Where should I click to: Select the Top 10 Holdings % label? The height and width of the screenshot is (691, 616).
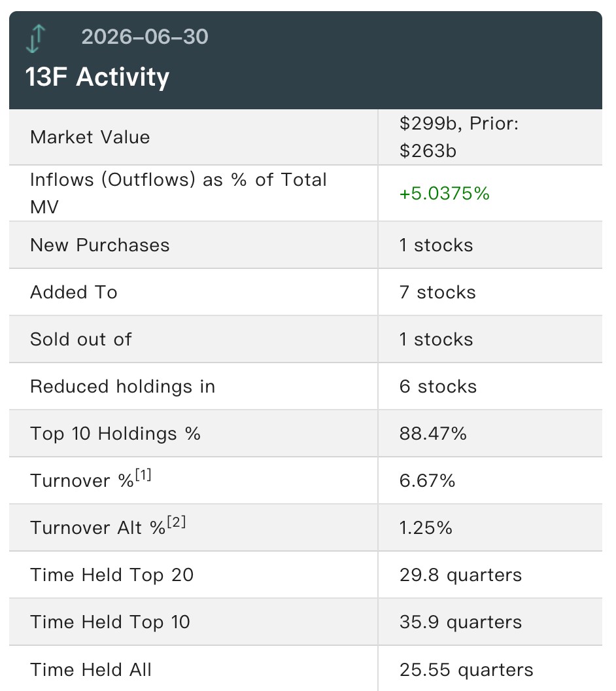coord(115,434)
